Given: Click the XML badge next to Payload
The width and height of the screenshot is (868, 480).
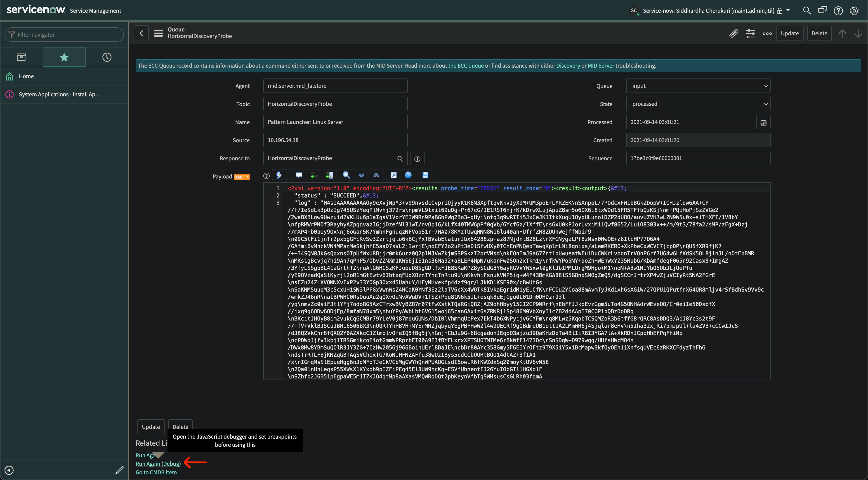Looking at the screenshot, I should tap(242, 177).
